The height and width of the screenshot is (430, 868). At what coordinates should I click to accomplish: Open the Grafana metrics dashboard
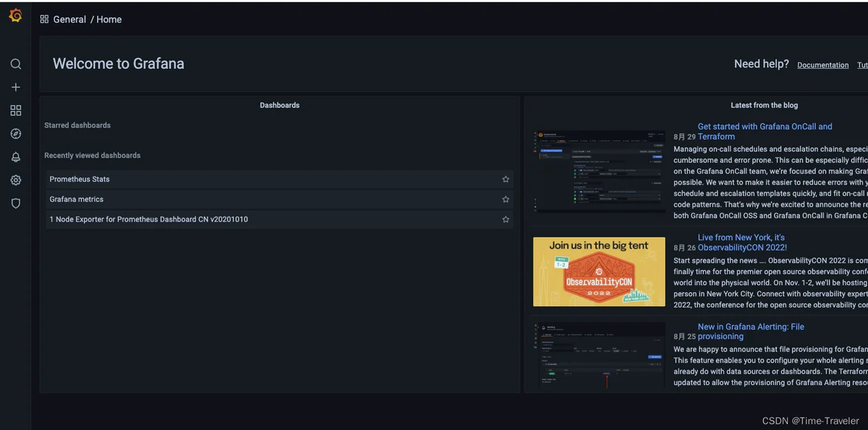pos(279,200)
